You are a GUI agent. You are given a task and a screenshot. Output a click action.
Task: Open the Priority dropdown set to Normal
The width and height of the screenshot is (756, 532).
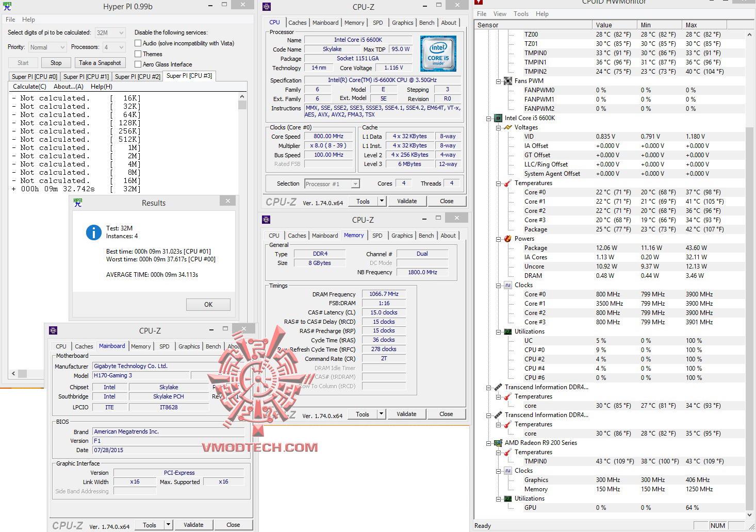tap(47, 47)
